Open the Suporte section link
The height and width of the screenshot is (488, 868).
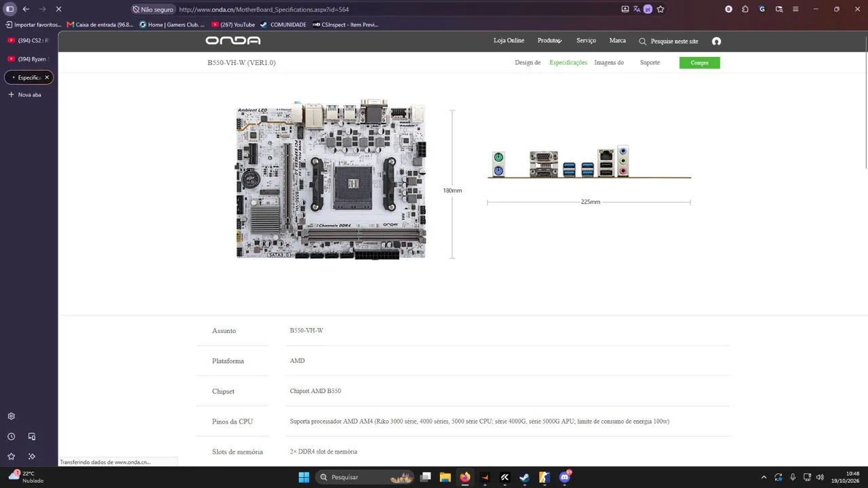coord(650,62)
